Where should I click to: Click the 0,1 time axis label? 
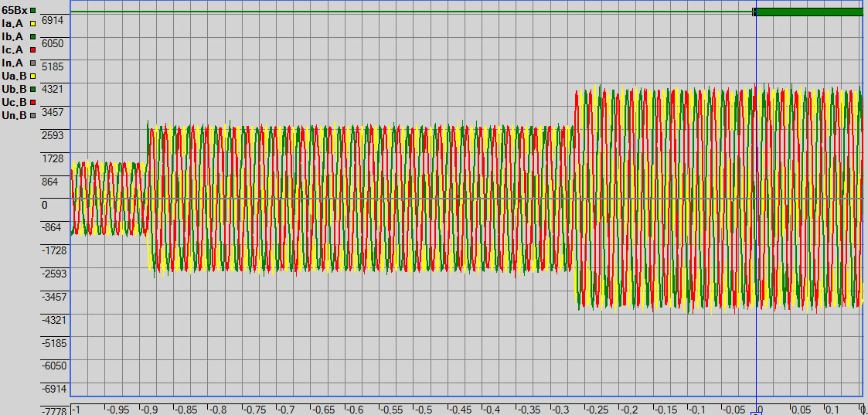832,410
